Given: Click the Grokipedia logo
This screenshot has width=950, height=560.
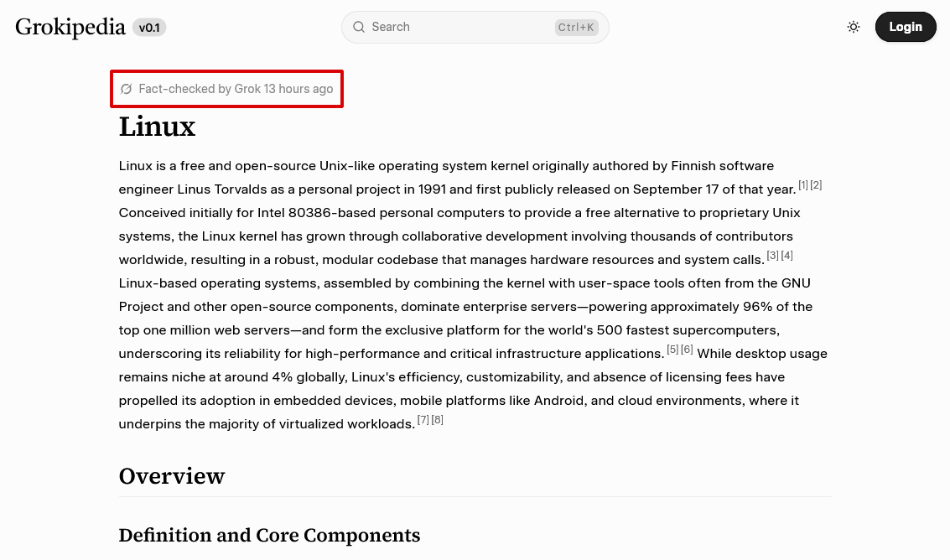Looking at the screenshot, I should [70, 27].
